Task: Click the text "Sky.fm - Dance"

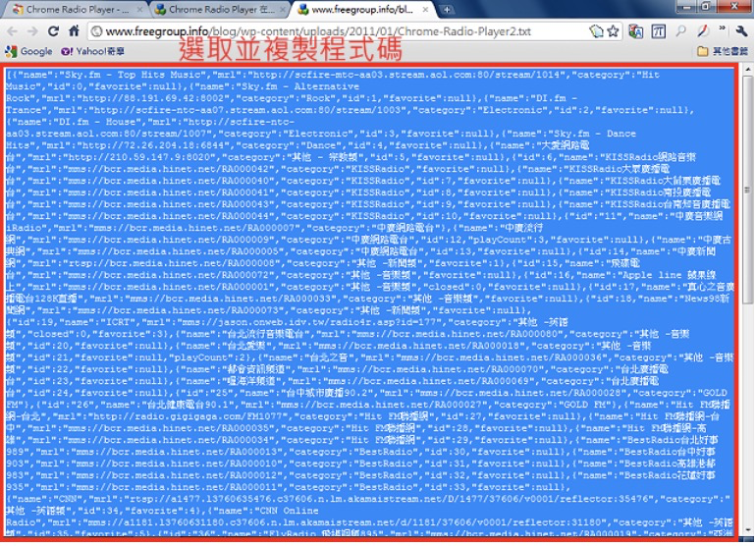Action: tap(594, 134)
